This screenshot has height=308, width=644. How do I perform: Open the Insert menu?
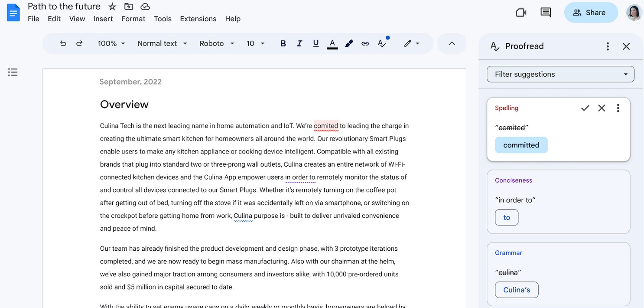click(103, 19)
